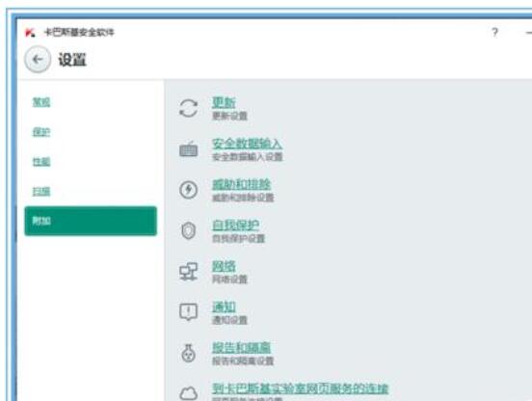Click the network computers icon for 网络
This screenshot has height=401, width=532.
(188, 272)
